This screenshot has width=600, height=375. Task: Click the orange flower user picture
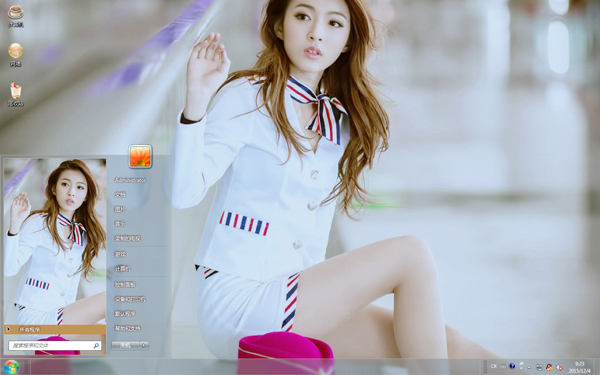(140, 156)
